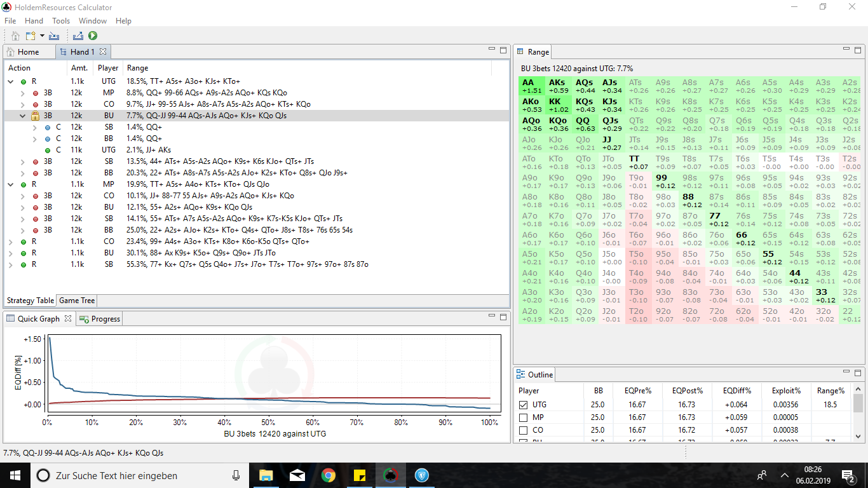Click the export hand toolbar icon
This screenshot has height=488, width=868.
pos(79,36)
